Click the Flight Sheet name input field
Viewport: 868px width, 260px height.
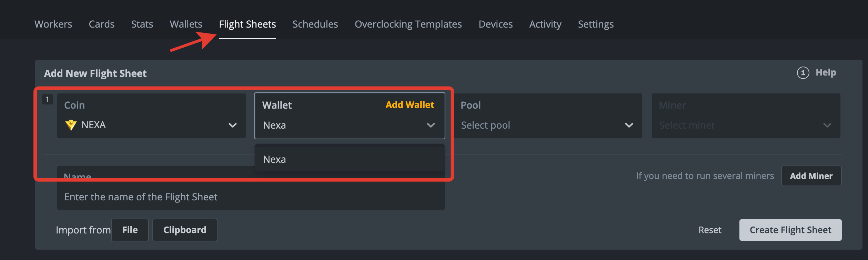(x=251, y=197)
